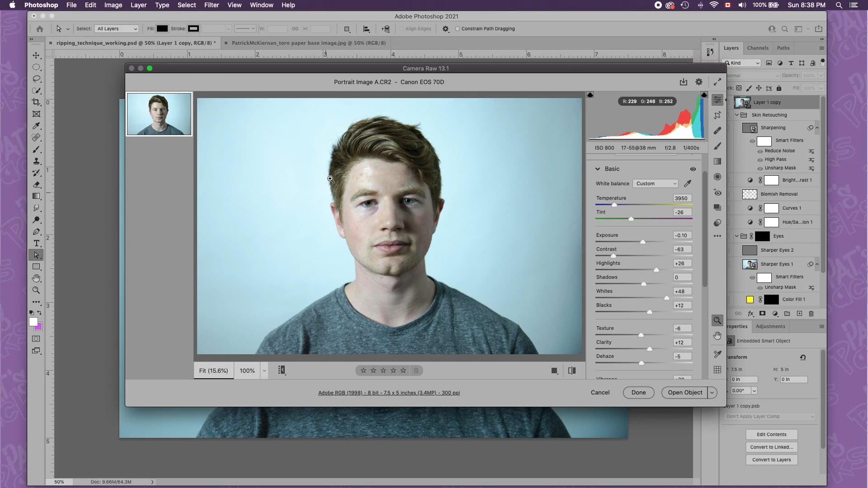
Task: Select the Crop tool in Photoshop toolbar
Action: 36,102
